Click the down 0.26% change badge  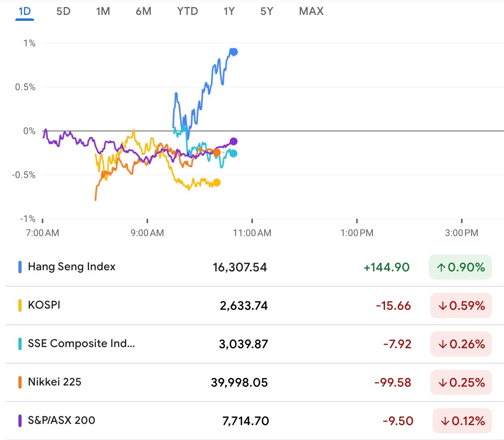click(x=461, y=344)
